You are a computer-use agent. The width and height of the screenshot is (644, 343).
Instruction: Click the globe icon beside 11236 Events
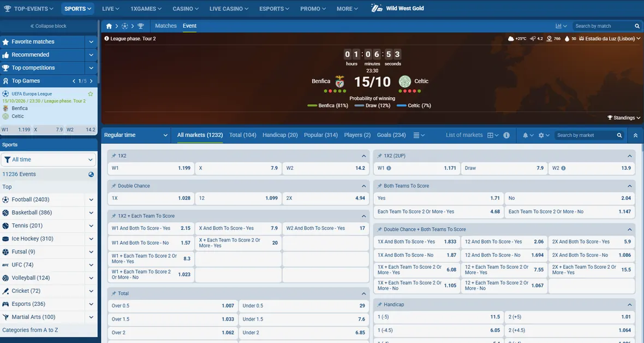pyautogui.click(x=91, y=174)
